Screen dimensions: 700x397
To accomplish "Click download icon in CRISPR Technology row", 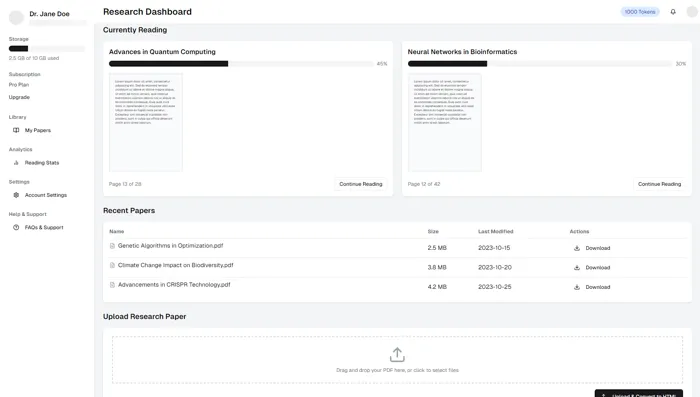I will click(x=577, y=287).
